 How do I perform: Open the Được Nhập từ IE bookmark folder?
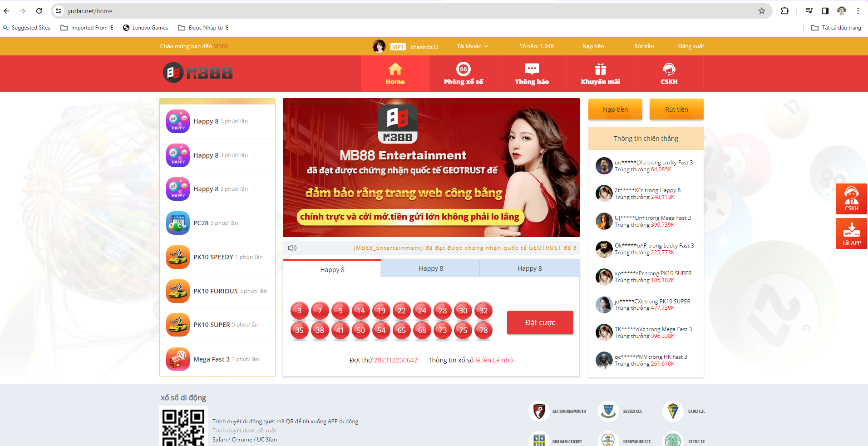[203, 28]
